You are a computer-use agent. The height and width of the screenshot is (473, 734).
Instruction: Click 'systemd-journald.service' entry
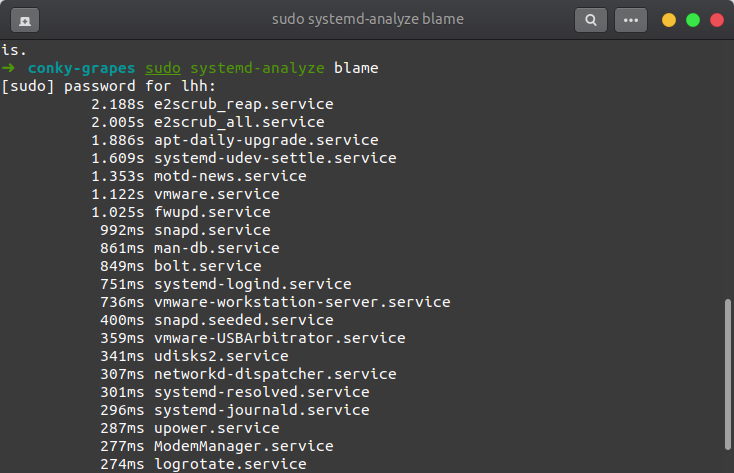(262, 410)
